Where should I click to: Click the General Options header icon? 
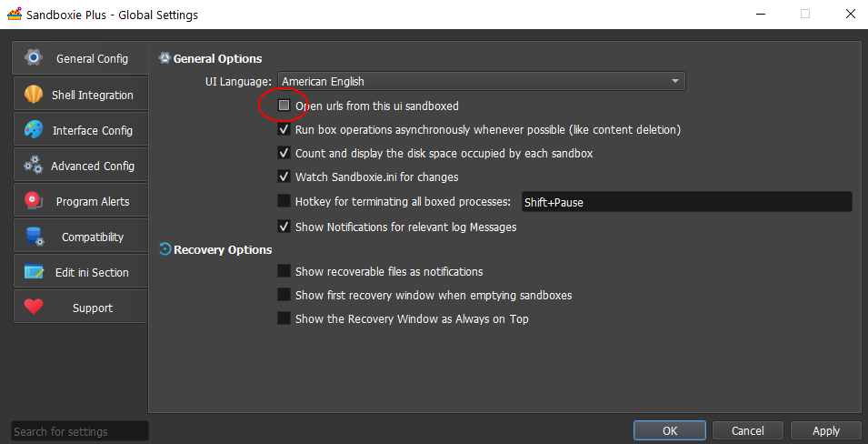coord(165,57)
